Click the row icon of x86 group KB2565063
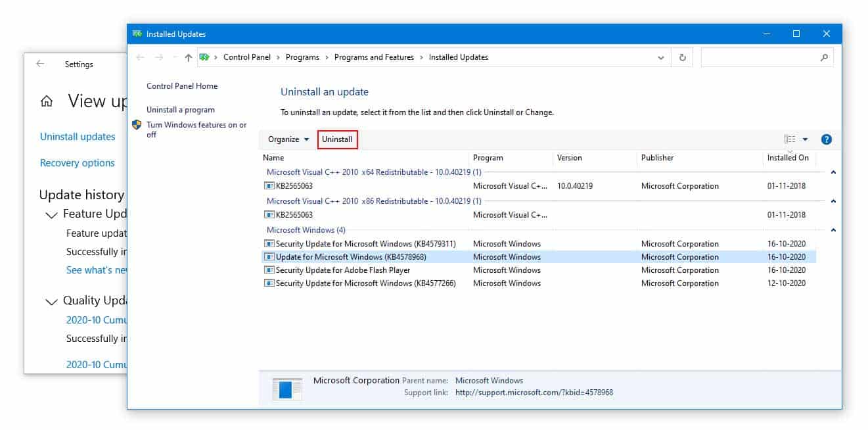The image size is (868, 430). [x=269, y=215]
